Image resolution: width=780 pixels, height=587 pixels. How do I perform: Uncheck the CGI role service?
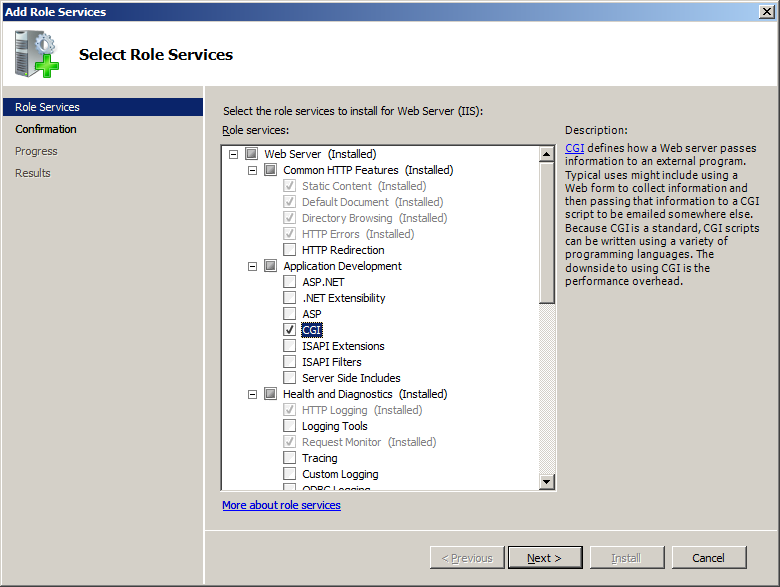[x=290, y=330]
